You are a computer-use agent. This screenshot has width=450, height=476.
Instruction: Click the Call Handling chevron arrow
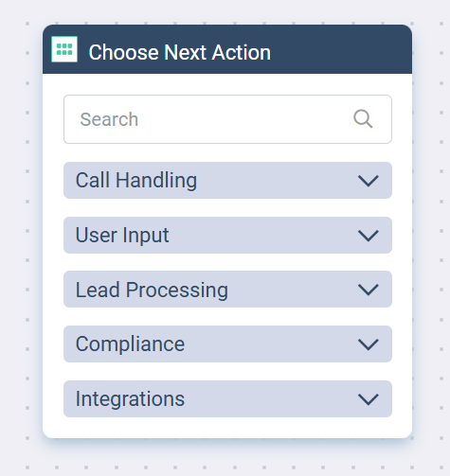(x=369, y=181)
